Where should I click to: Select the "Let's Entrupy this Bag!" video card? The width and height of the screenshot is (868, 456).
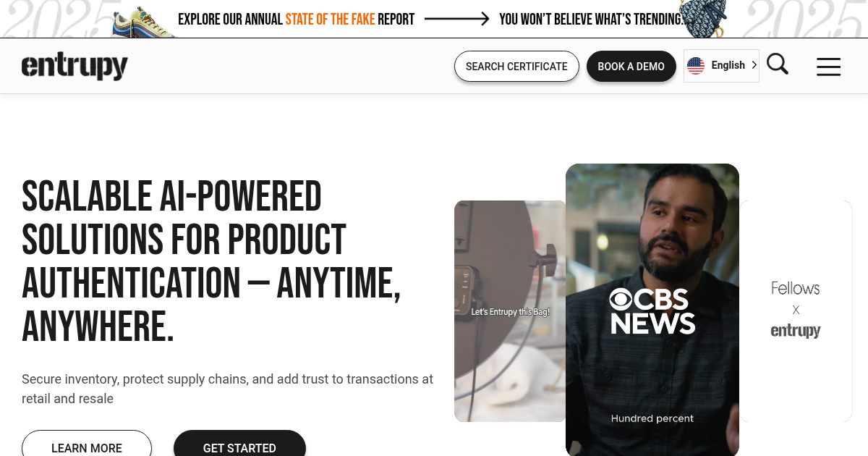pyautogui.click(x=510, y=311)
